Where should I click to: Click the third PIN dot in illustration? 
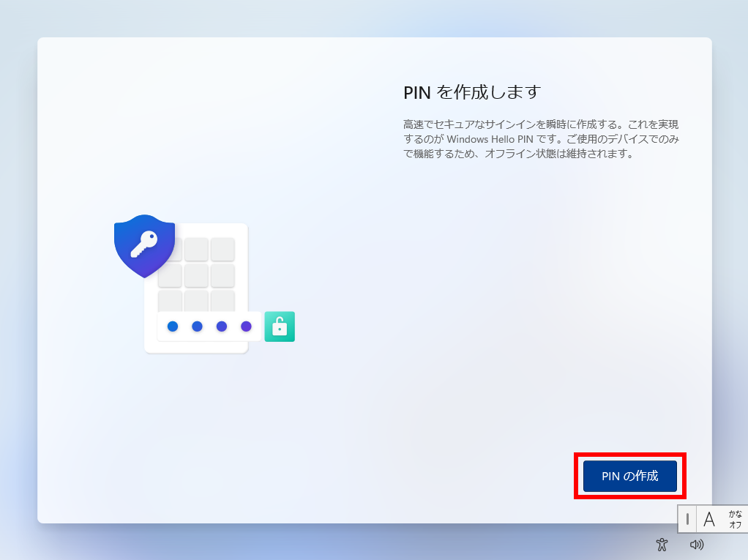point(221,326)
